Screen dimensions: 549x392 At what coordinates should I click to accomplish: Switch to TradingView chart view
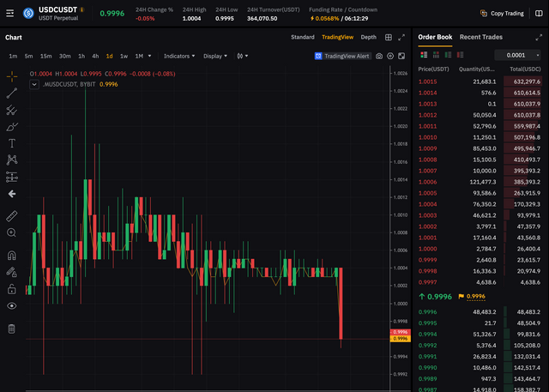tap(337, 37)
